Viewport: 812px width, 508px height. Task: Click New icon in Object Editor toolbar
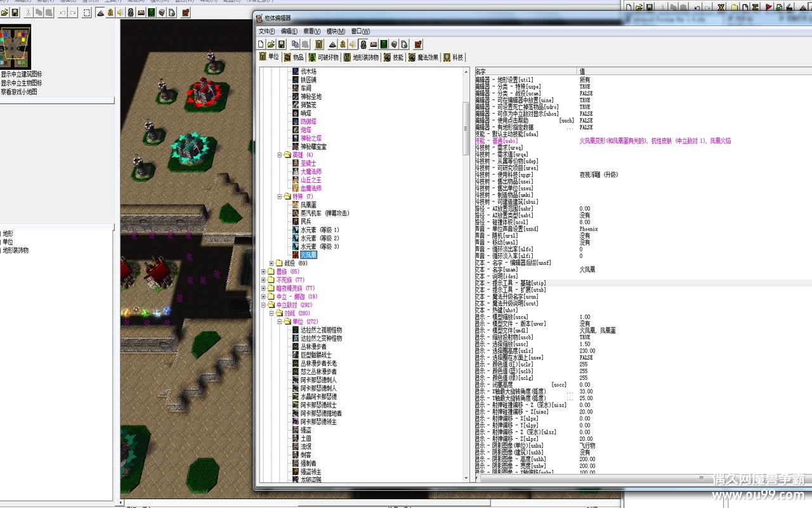(261, 44)
